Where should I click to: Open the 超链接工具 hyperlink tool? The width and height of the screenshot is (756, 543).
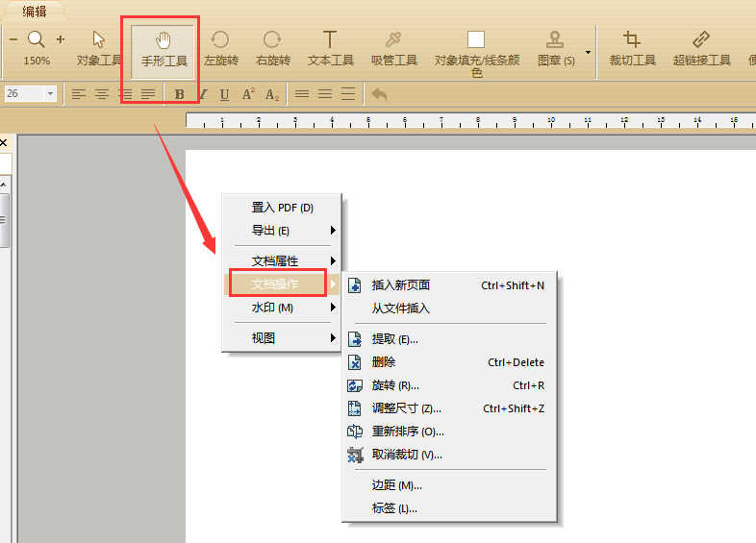pyautogui.click(x=701, y=50)
